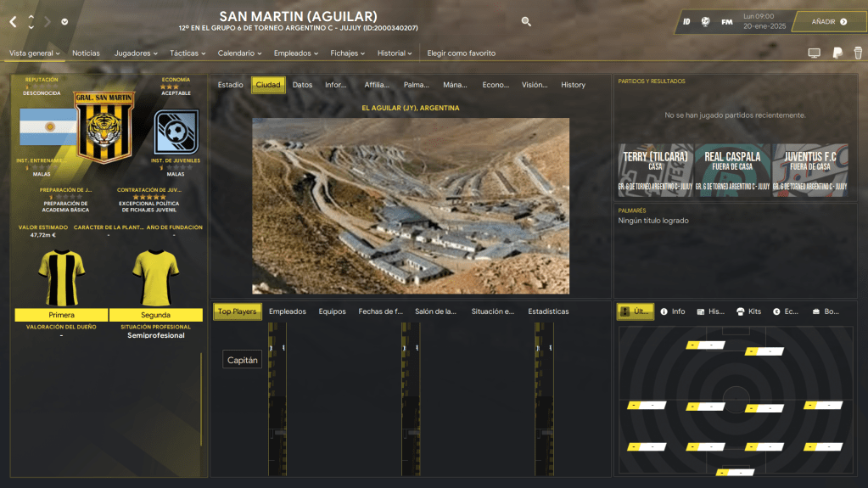Click the FM logo icon in top bar
868x488 pixels.
coord(727,21)
